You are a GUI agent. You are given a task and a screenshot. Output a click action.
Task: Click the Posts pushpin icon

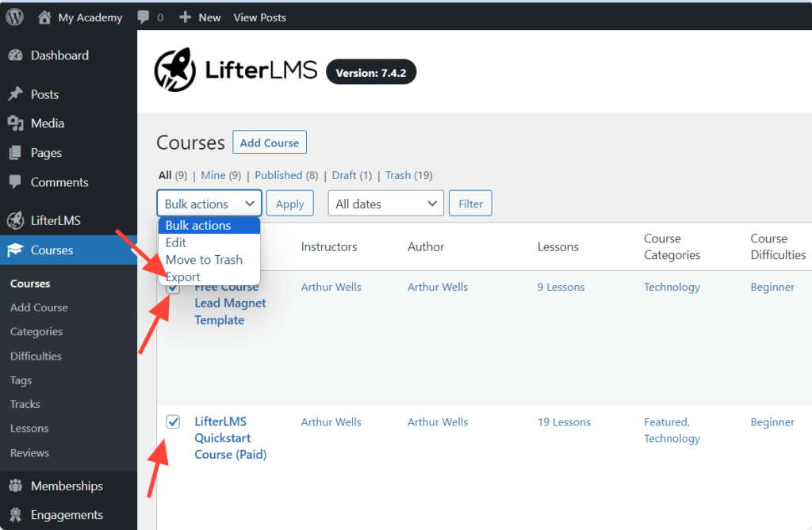pos(17,93)
